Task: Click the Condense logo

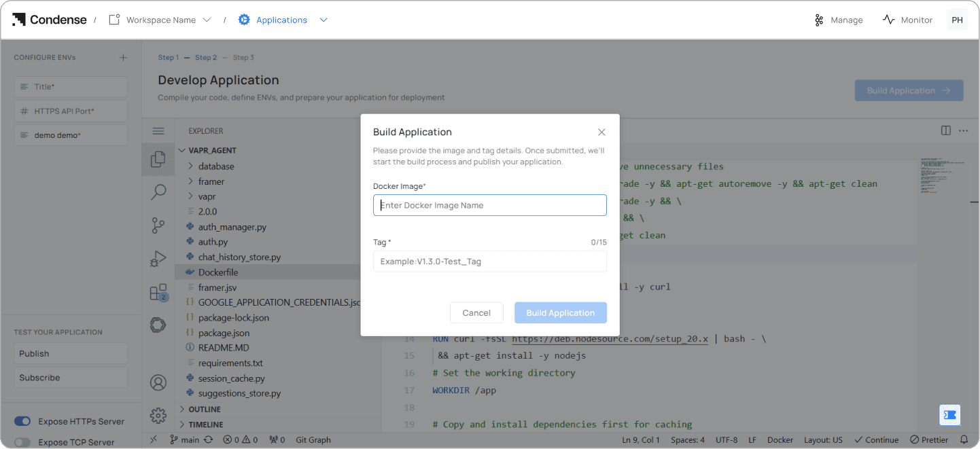Action: [49, 20]
